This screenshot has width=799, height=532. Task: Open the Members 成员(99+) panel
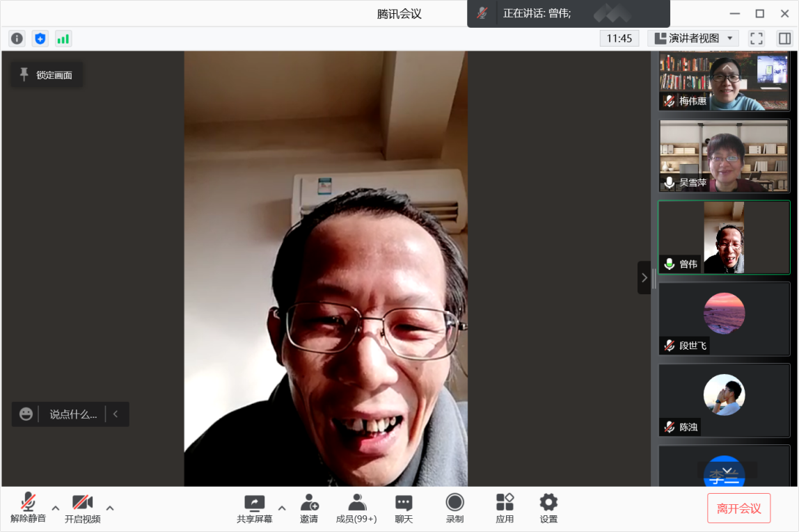click(356, 508)
